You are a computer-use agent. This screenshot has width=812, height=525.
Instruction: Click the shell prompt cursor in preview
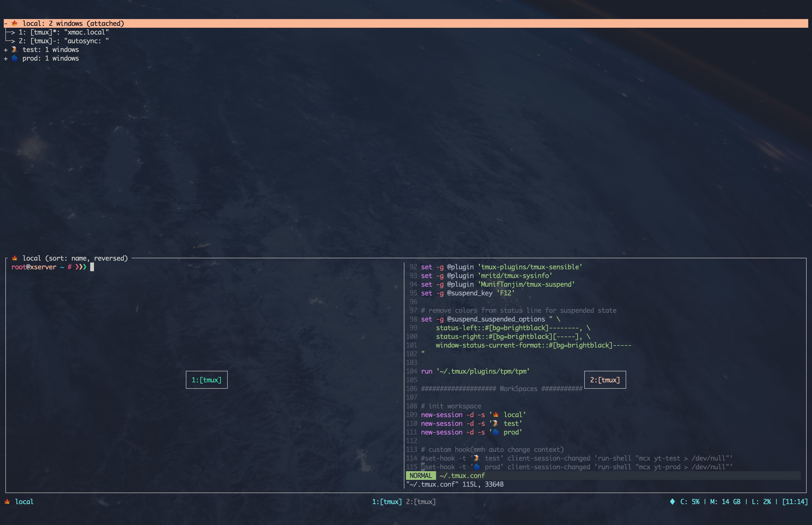click(92, 267)
